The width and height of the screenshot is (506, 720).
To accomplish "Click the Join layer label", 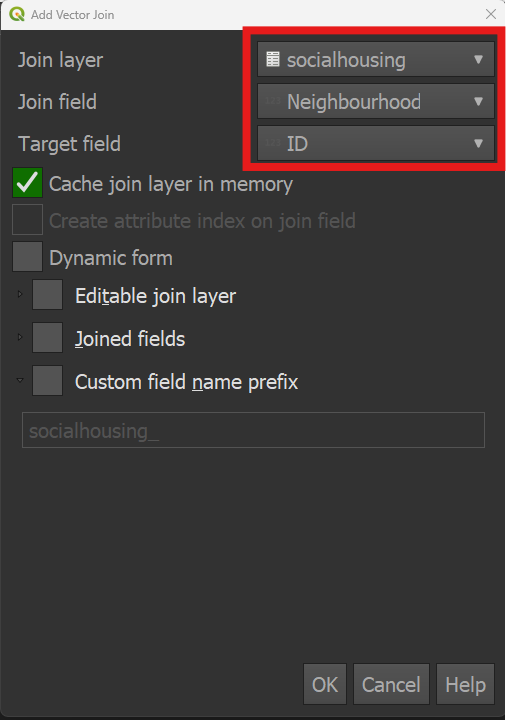I will [61, 60].
